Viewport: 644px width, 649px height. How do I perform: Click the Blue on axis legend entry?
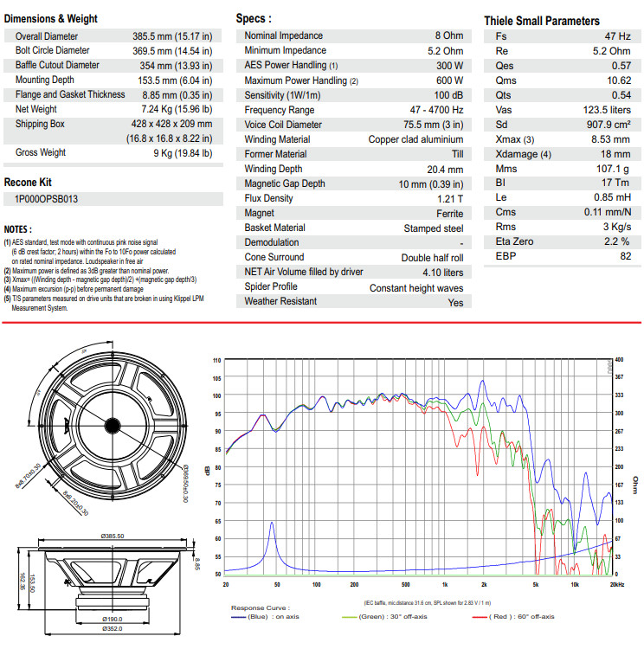pyautogui.click(x=265, y=617)
